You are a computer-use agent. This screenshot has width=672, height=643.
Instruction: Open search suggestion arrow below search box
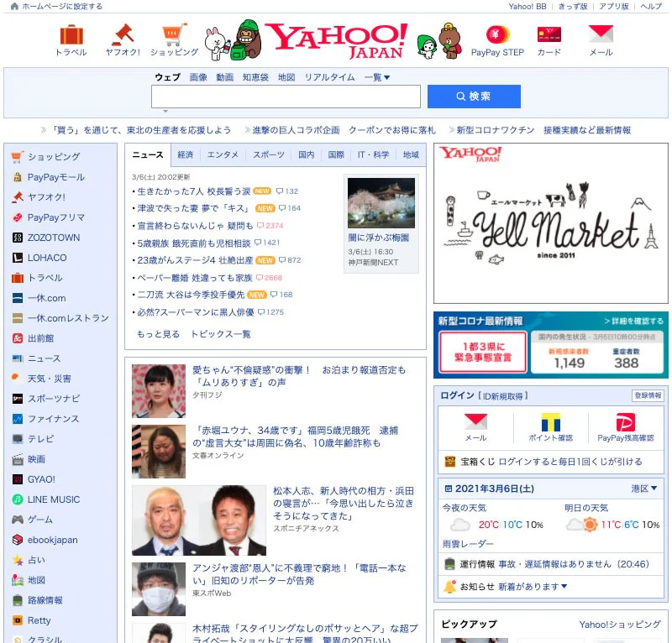click(x=165, y=111)
